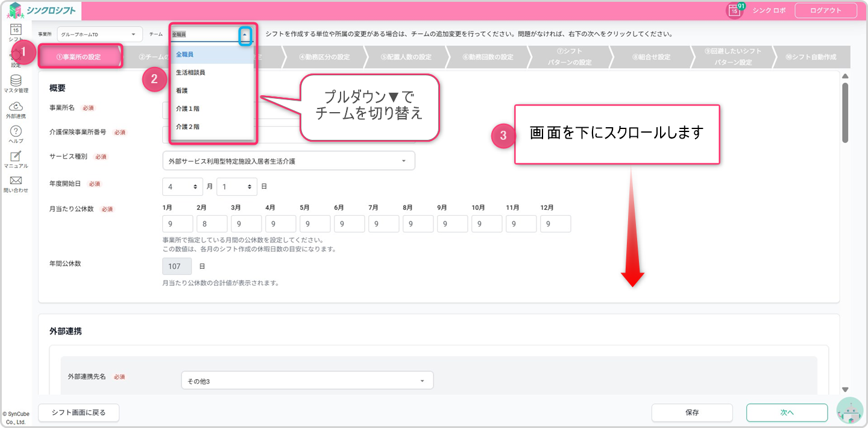
Task: Click the 問い合わせ envelope icon
Action: click(x=16, y=181)
